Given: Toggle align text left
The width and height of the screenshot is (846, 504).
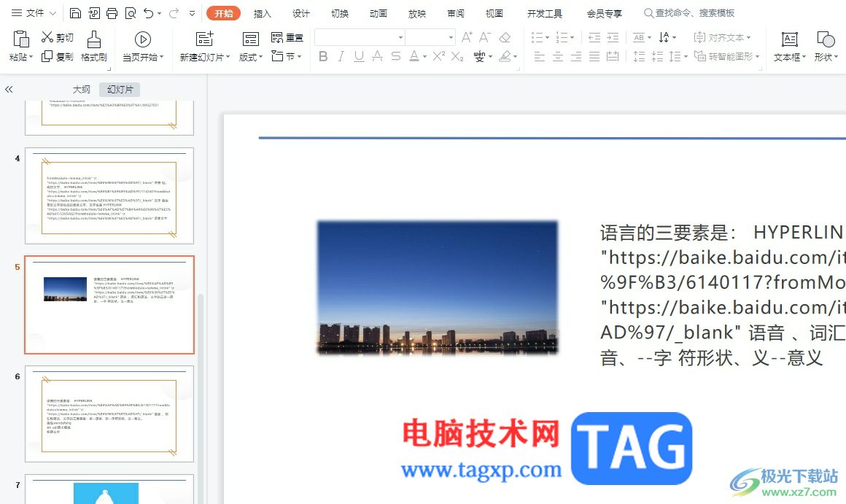Looking at the screenshot, I should point(540,56).
